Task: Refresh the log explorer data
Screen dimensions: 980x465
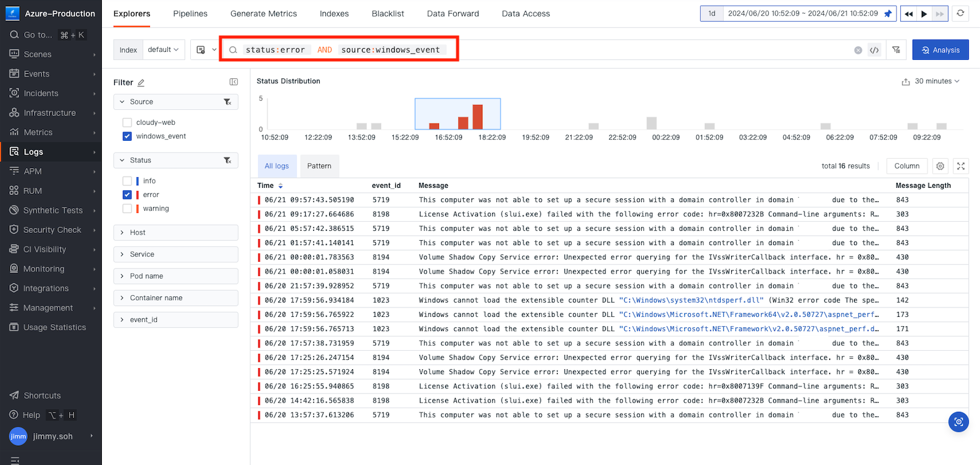Action: pyautogui.click(x=960, y=14)
